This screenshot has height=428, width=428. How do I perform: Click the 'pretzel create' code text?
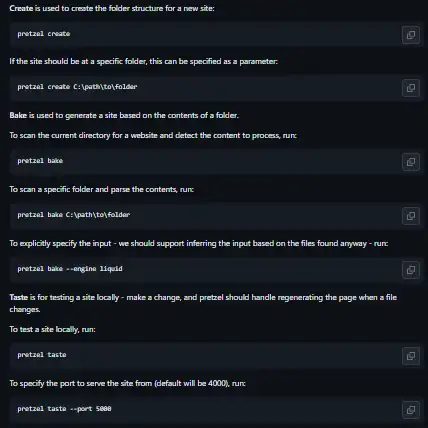tap(44, 34)
